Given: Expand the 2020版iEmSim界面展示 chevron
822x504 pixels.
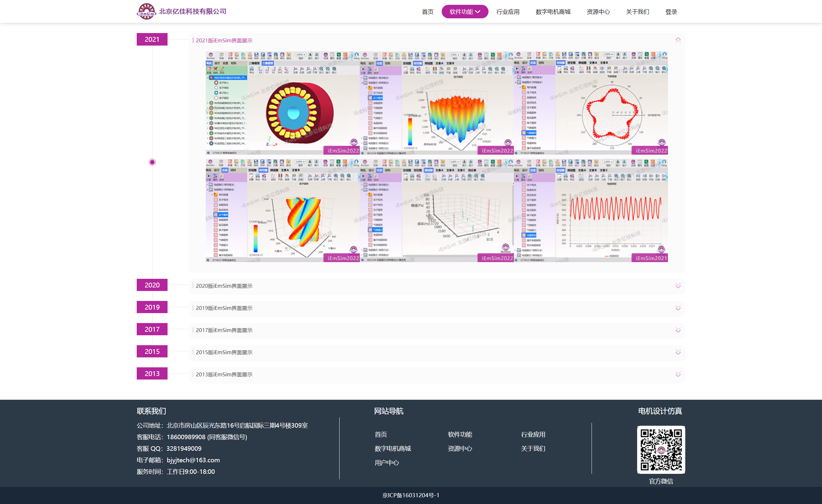Looking at the screenshot, I should click(678, 286).
